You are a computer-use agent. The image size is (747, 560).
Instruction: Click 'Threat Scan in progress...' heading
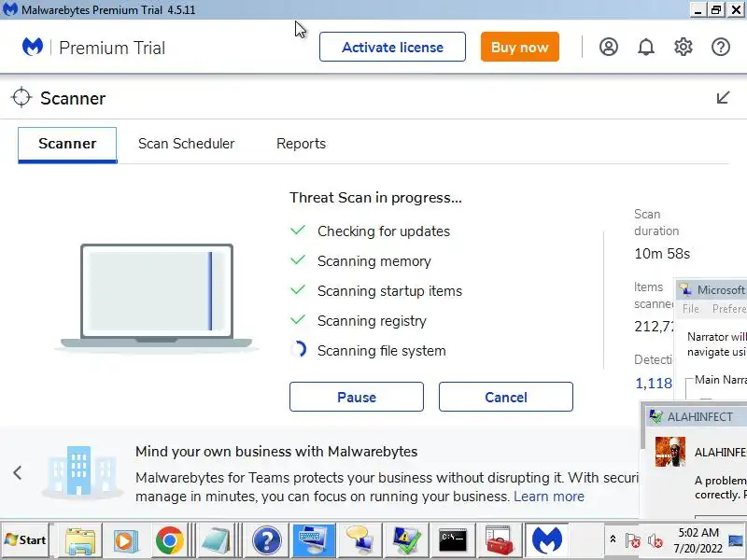(x=375, y=197)
